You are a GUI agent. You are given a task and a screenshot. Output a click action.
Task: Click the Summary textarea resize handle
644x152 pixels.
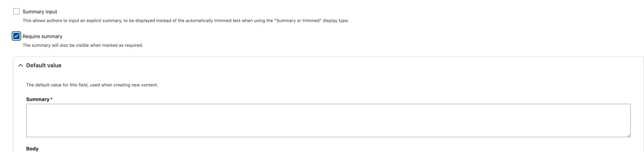[628, 135]
